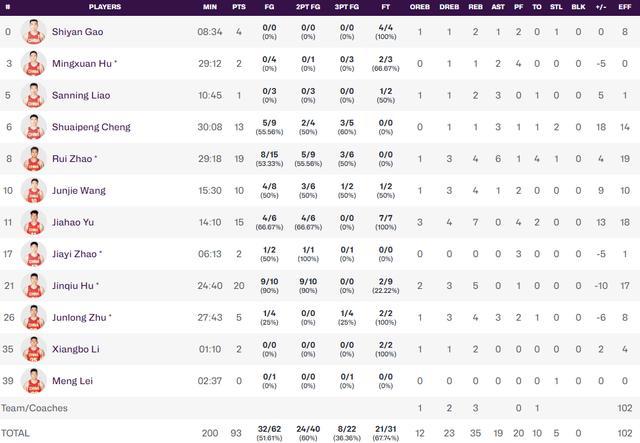Click Jiahao Yu's player avatar

[34, 222]
